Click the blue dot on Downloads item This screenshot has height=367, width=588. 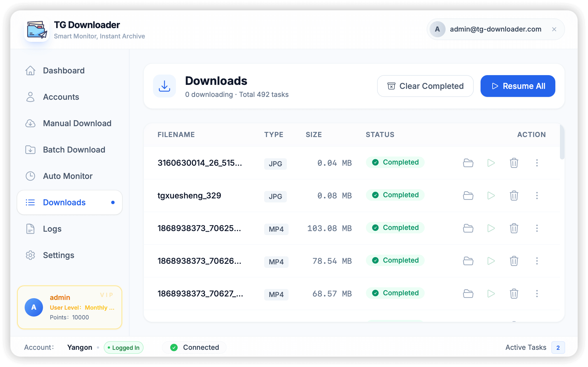[113, 202]
